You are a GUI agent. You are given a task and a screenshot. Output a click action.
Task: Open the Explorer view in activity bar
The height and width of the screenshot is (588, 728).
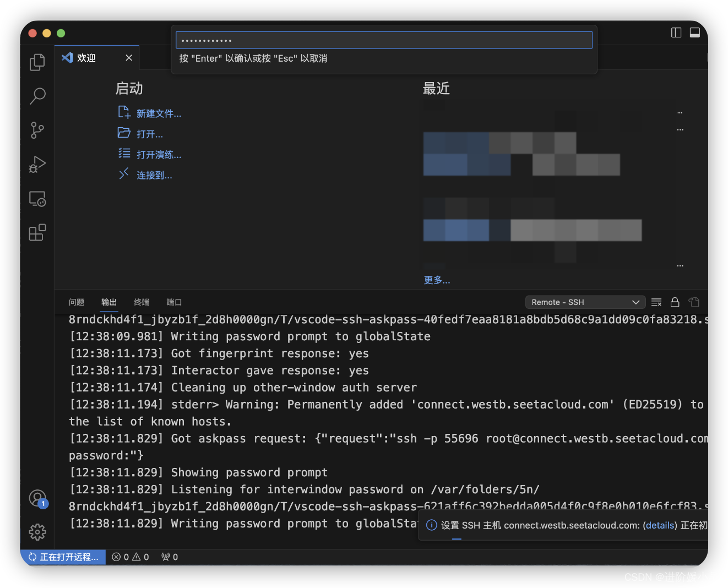point(37,62)
